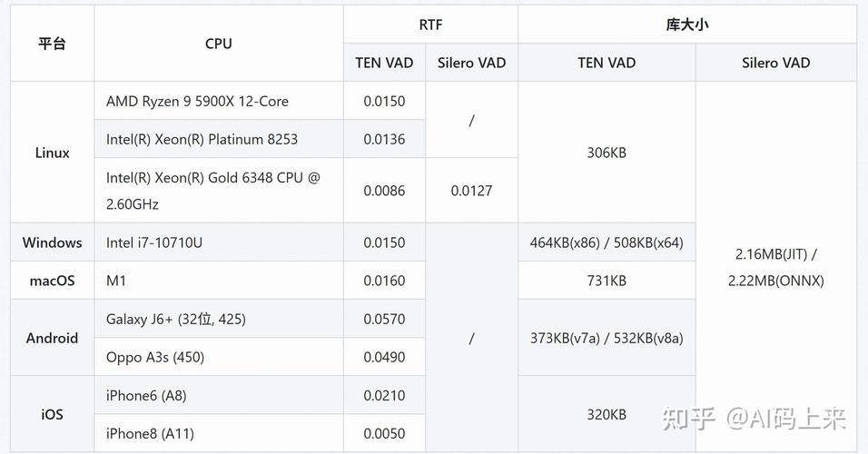Click the AMD Ryzen 9 5900X cell
The image size is (868, 454).
[219, 101]
